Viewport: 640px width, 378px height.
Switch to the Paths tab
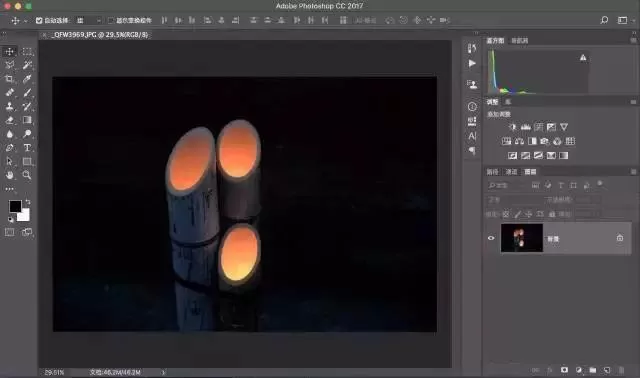(493, 172)
